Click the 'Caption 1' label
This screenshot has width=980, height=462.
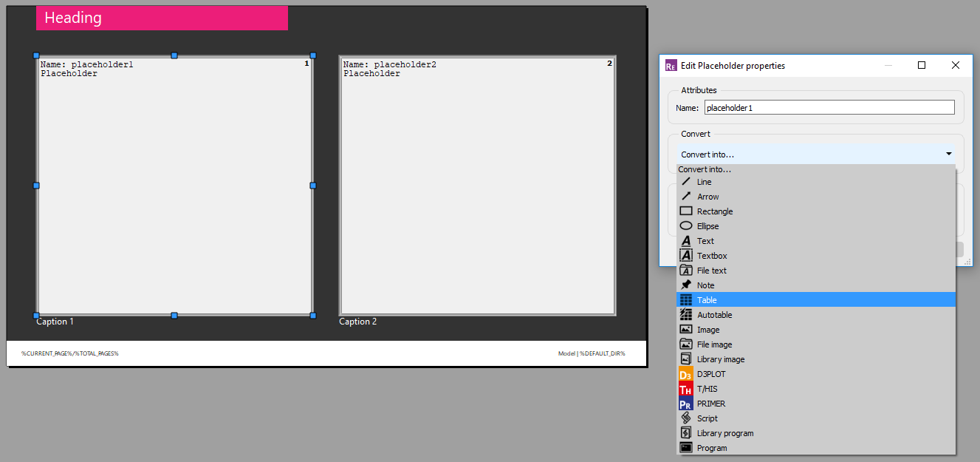point(55,322)
